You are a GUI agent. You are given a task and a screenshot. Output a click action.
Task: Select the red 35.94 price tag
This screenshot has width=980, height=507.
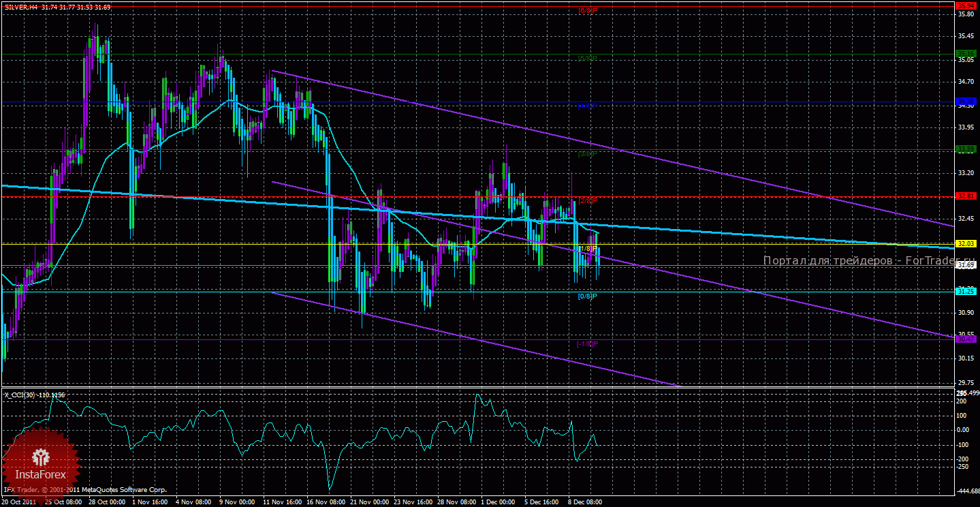click(x=966, y=5)
